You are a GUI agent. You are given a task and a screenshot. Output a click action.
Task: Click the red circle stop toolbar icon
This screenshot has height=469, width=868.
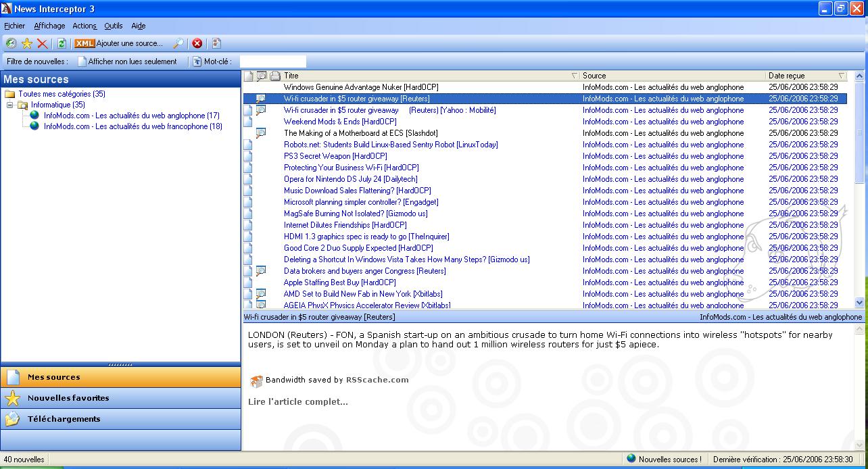coord(197,43)
